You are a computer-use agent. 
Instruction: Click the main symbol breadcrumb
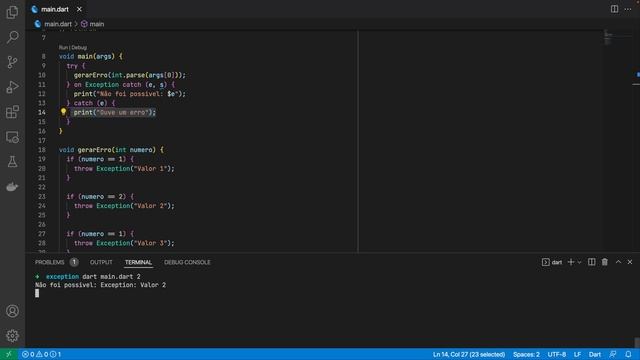point(97,24)
